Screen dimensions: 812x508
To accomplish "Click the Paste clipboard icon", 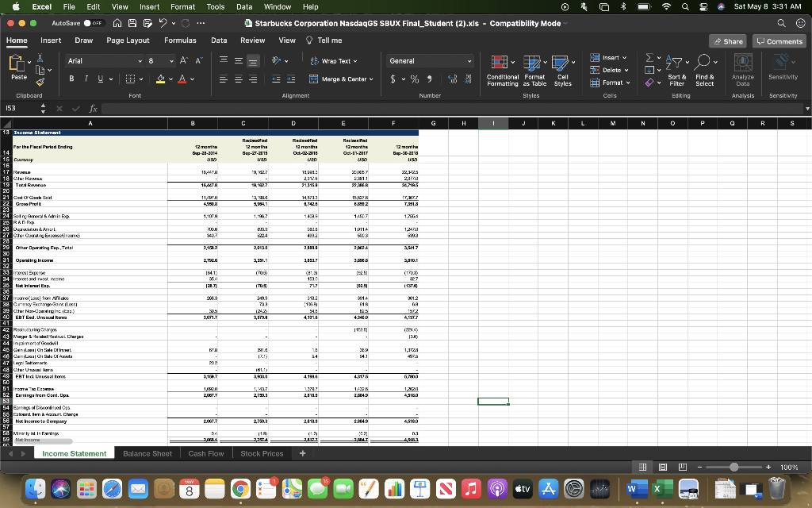I will (17, 63).
